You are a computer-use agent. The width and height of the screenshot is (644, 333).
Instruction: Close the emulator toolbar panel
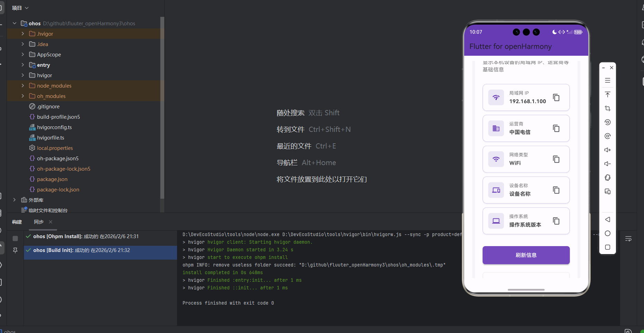click(611, 68)
